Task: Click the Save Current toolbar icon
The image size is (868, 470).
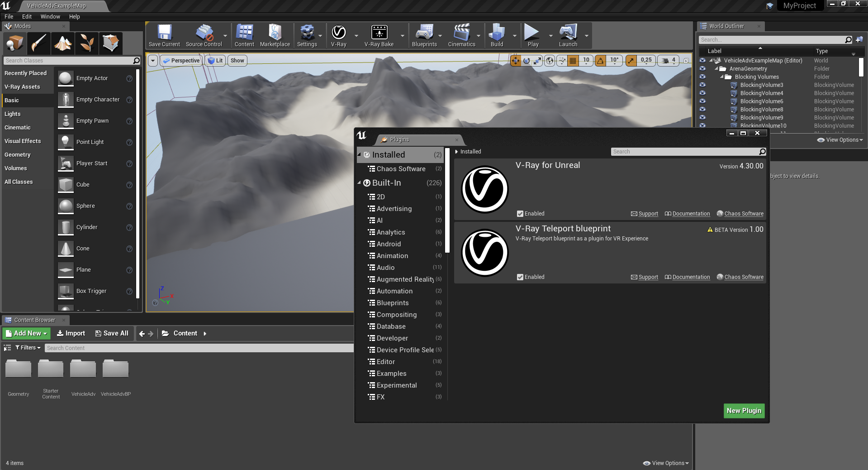Action: click(x=164, y=35)
